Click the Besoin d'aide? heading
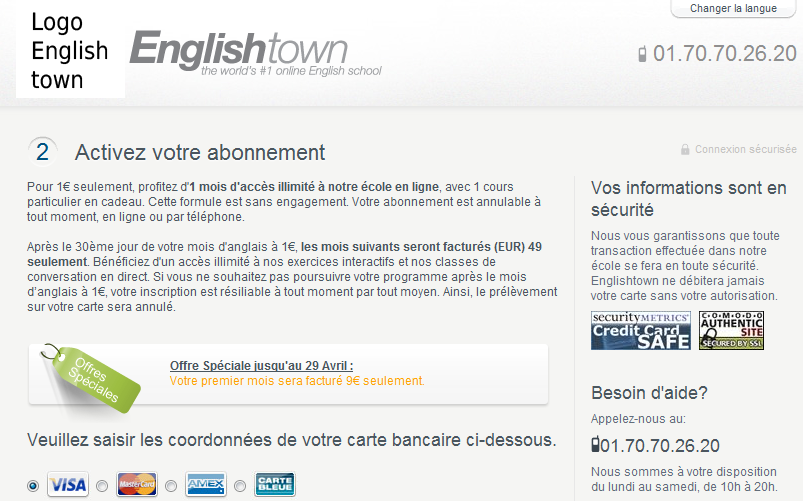Viewport: 803px width, 501px height. click(649, 393)
